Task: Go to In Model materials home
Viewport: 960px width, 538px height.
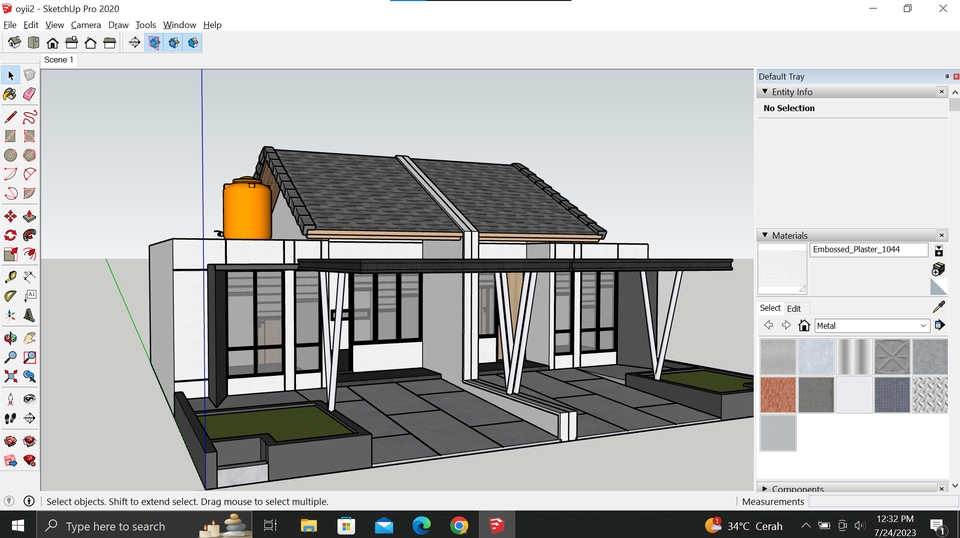Action: [x=804, y=326]
